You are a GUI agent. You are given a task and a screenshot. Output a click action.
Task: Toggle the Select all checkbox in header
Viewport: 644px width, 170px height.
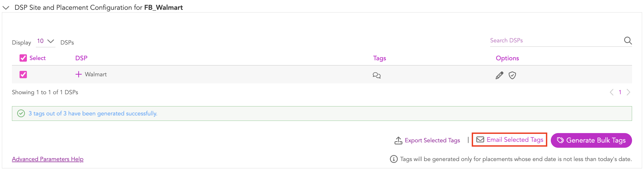(x=23, y=58)
